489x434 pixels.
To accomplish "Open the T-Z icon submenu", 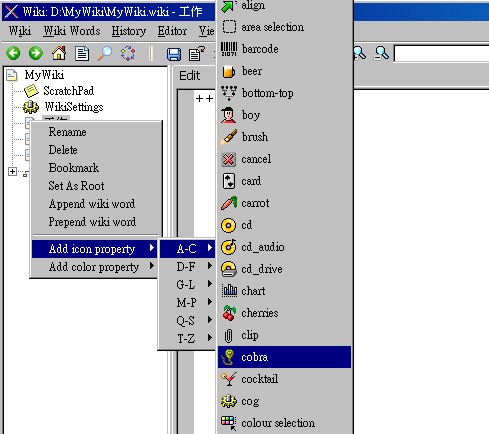I will coord(187,339).
